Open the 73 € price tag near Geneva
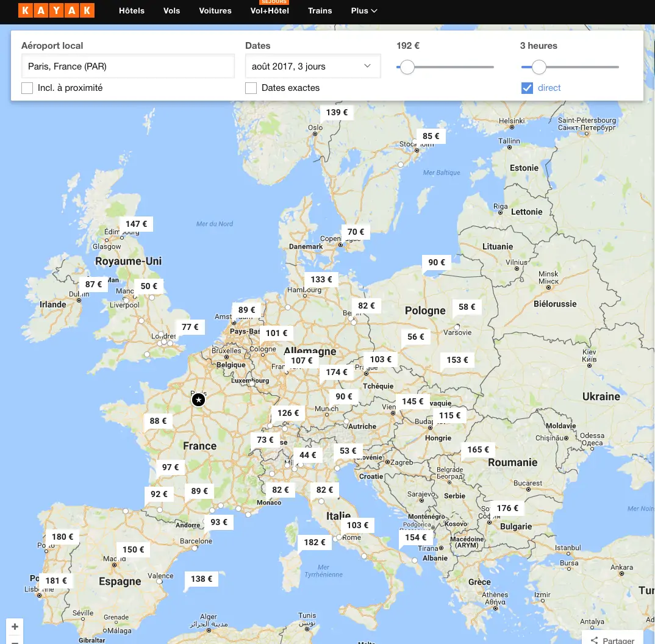Image resolution: width=655 pixels, height=644 pixels. point(265,440)
